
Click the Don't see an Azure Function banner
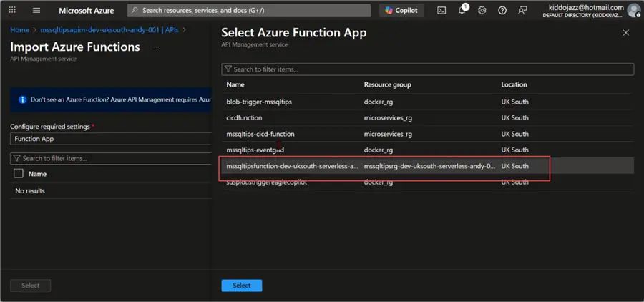(111, 100)
